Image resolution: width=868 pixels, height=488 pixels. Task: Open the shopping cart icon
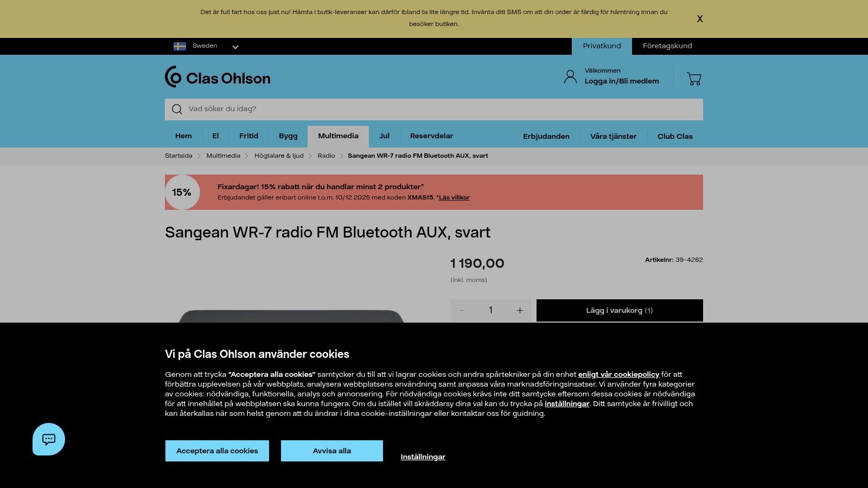point(694,79)
